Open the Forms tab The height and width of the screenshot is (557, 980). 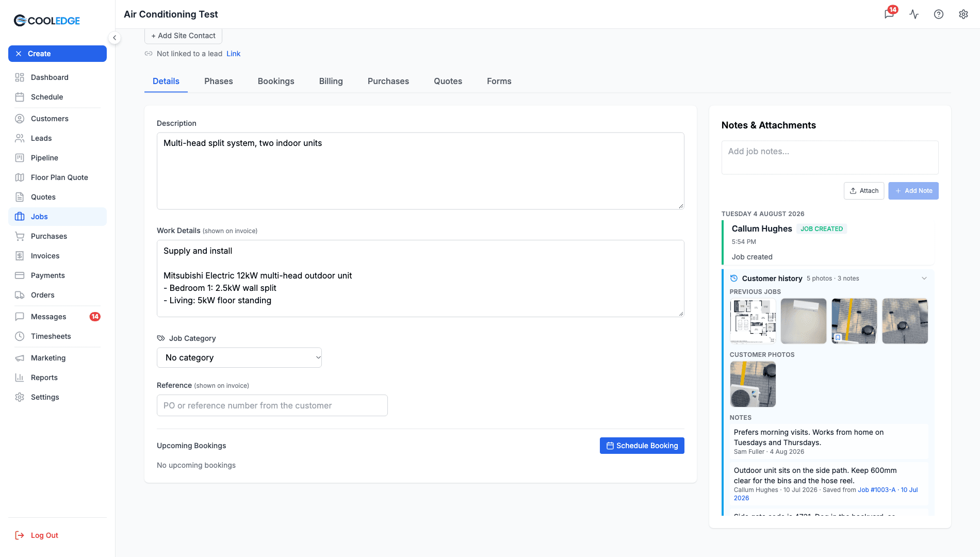[499, 81]
